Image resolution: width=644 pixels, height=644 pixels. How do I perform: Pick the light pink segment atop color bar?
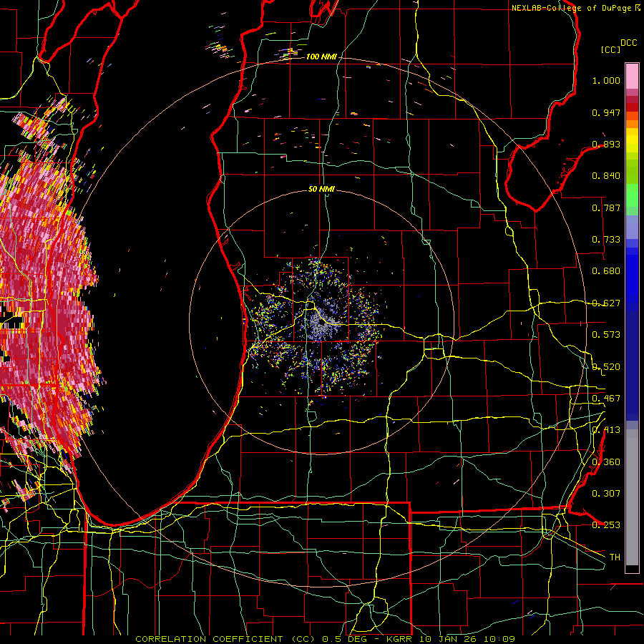click(632, 77)
